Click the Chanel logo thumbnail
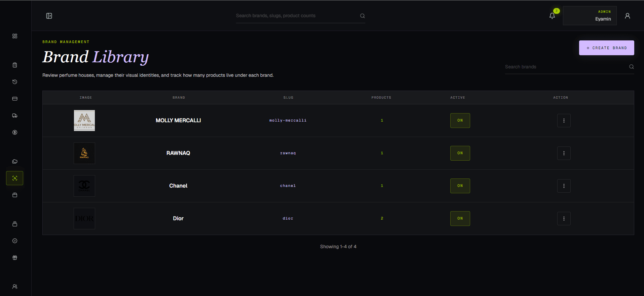 click(84, 186)
